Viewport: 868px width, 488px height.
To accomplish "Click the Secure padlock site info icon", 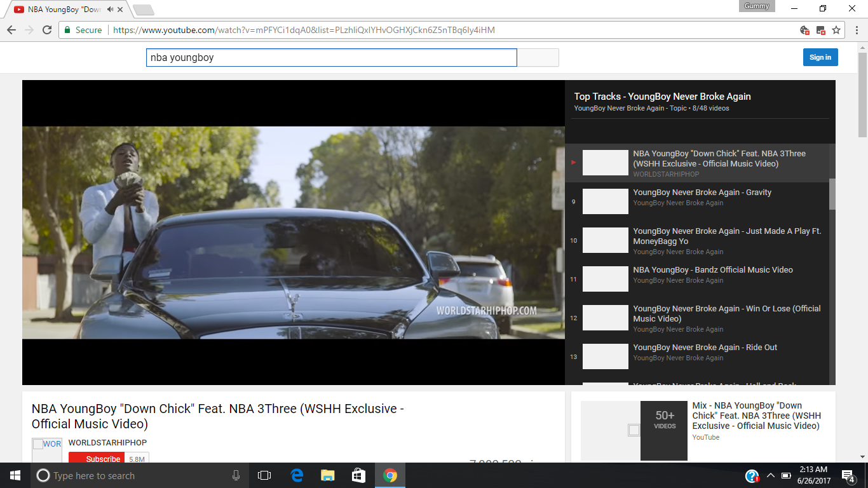I will (68, 30).
